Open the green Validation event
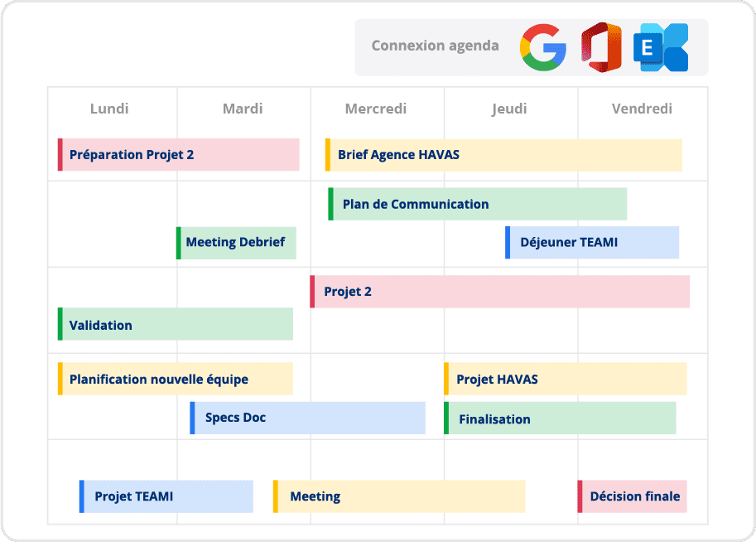The height and width of the screenshot is (542, 756). (176, 325)
